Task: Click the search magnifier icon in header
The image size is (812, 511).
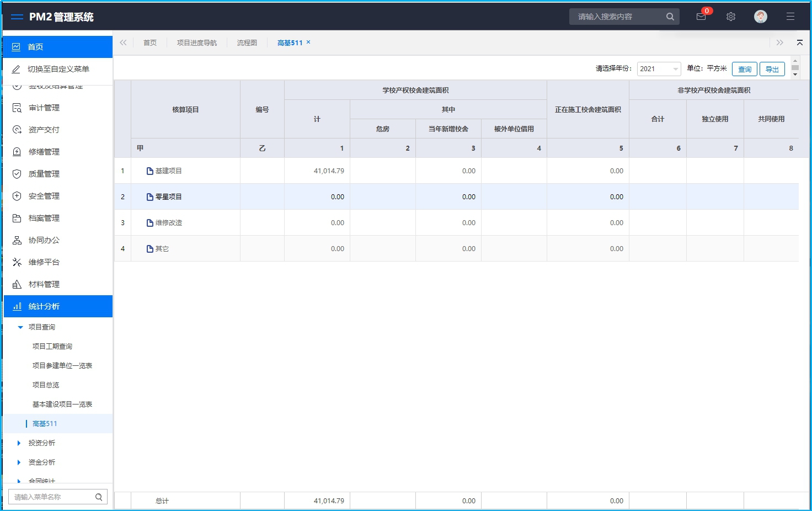Action: point(670,17)
